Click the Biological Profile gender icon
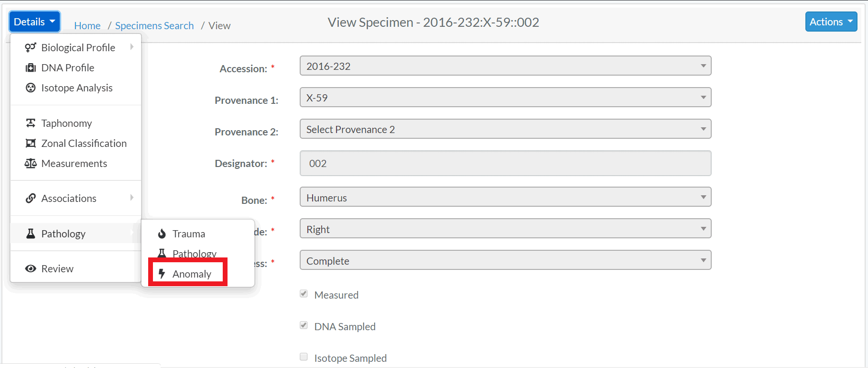The image size is (868, 368). (x=31, y=47)
